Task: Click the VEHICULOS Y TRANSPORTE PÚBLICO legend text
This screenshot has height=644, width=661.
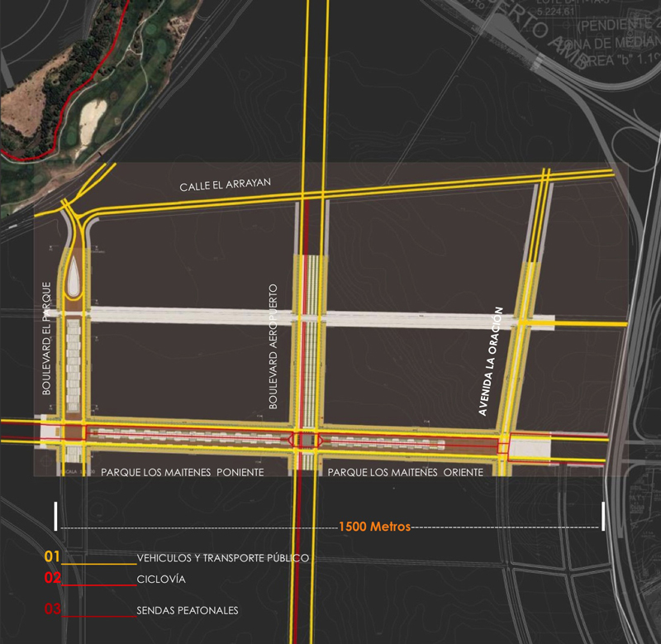Action: point(223,559)
